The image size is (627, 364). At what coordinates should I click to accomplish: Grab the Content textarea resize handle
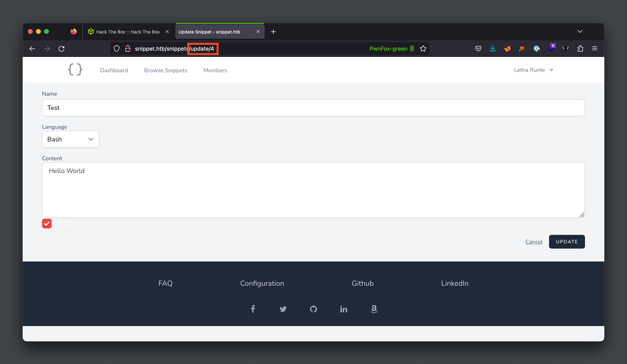point(582,215)
